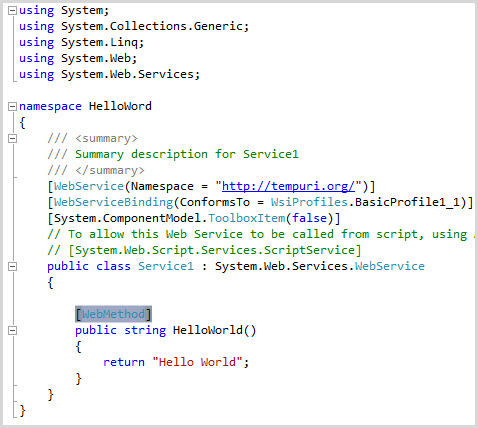Open the http://tempuri.org/ link
The width and height of the screenshot is (478, 428).
click(288, 186)
